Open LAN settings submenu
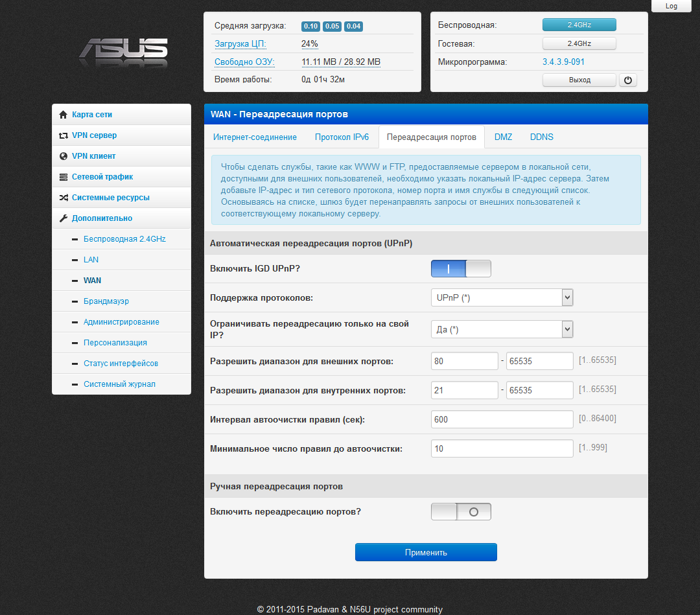Viewport: 700px width, 615px height. 91,260
